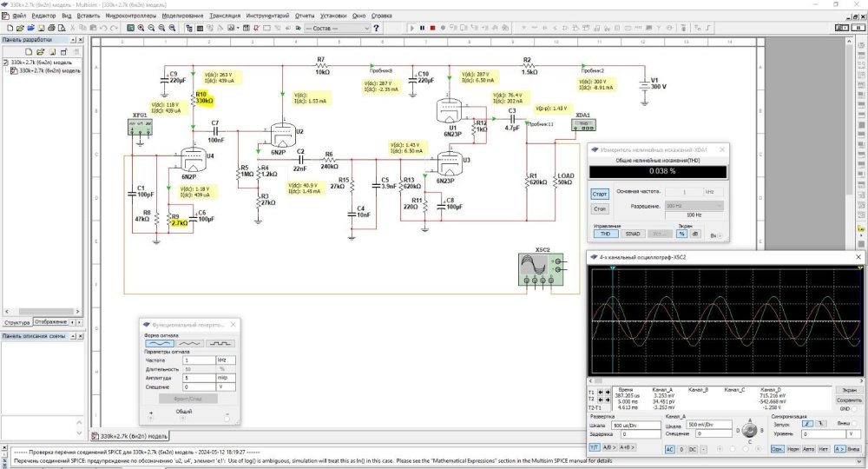Collapse the 330k+2.7k project tree node
The width and height of the screenshot is (868, 469).
tap(5, 63)
